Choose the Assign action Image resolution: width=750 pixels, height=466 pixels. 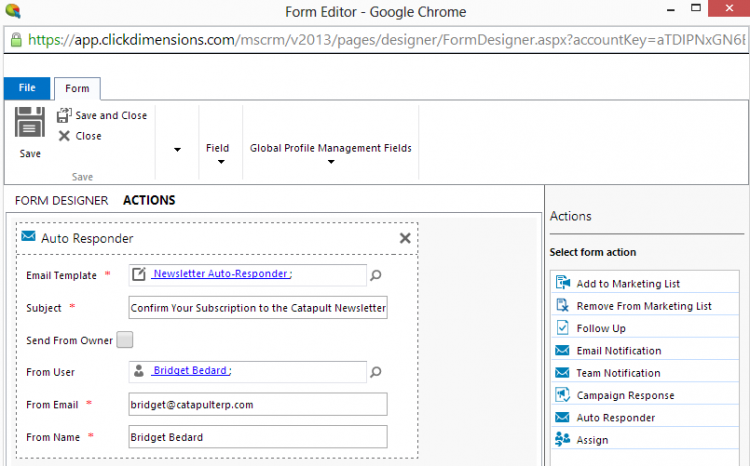(x=645, y=440)
